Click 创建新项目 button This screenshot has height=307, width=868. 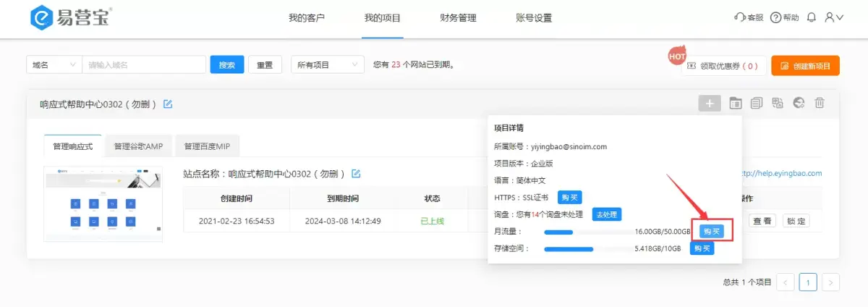tap(805, 66)
